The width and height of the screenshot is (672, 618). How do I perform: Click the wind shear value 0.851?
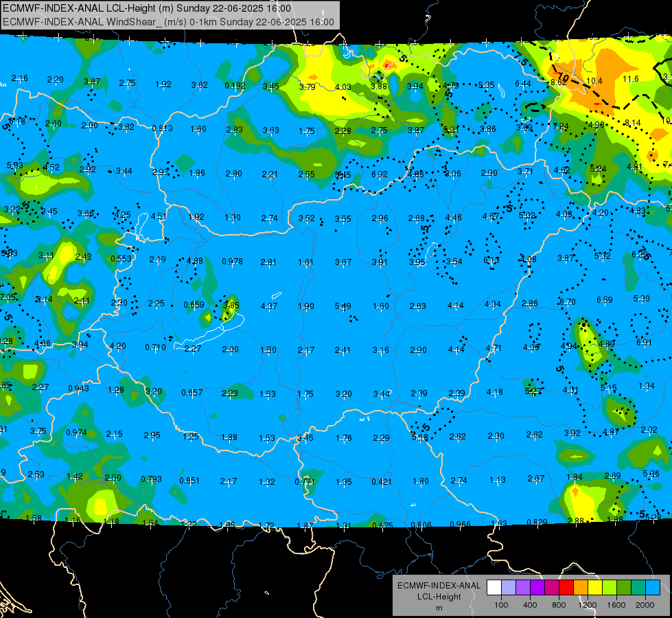coord(189,480)
